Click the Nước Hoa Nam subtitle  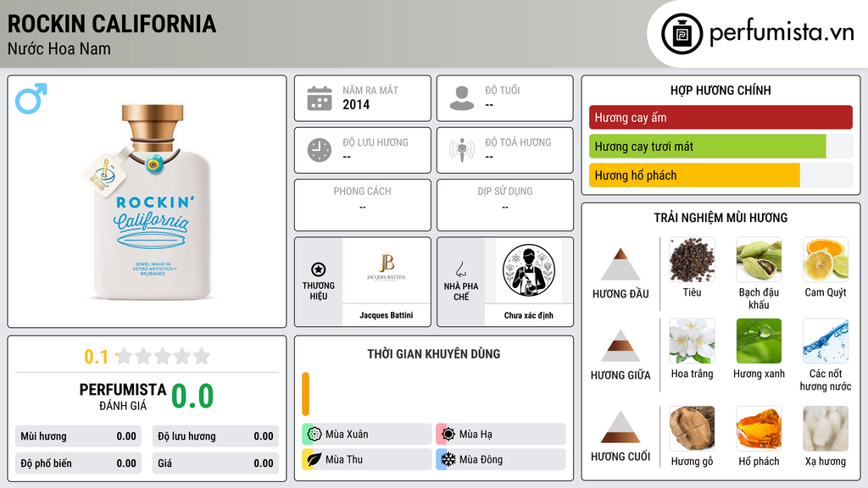pos(59,48)
